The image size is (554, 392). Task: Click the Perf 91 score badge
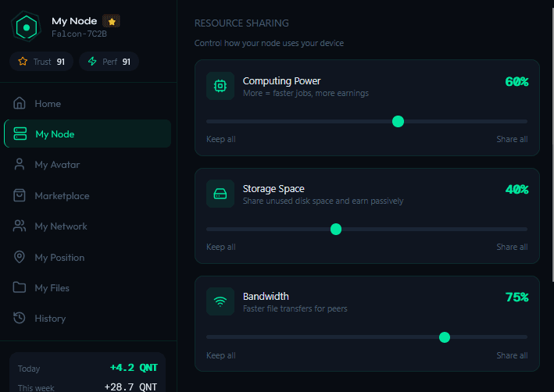[109, 62]
